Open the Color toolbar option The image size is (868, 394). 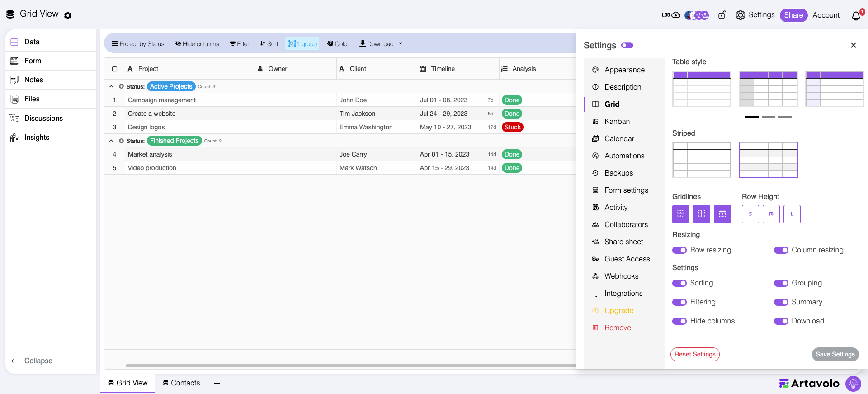[338, 44]
